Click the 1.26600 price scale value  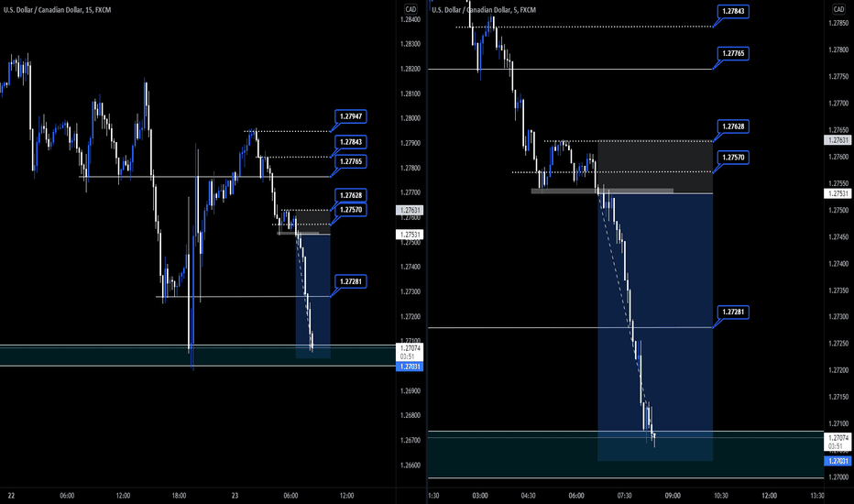point(411,466)
